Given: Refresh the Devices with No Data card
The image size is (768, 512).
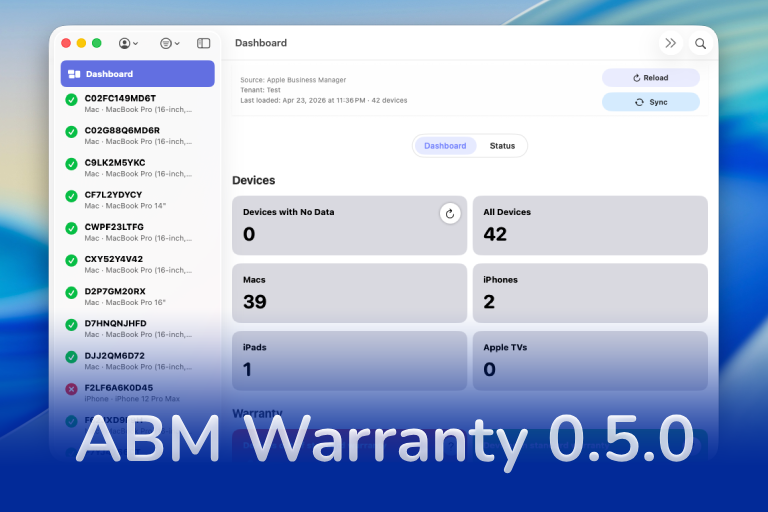Looking at the screenshot, I should (450, 214).
